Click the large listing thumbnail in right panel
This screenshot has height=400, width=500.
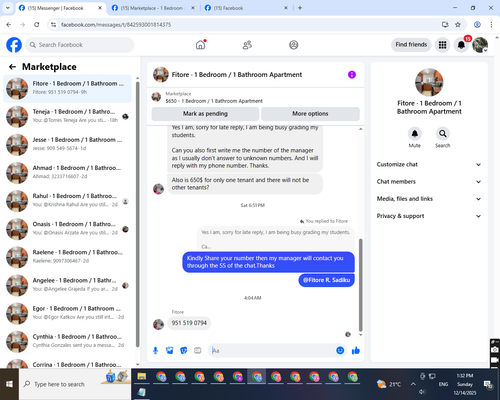[x=429, y=82]
